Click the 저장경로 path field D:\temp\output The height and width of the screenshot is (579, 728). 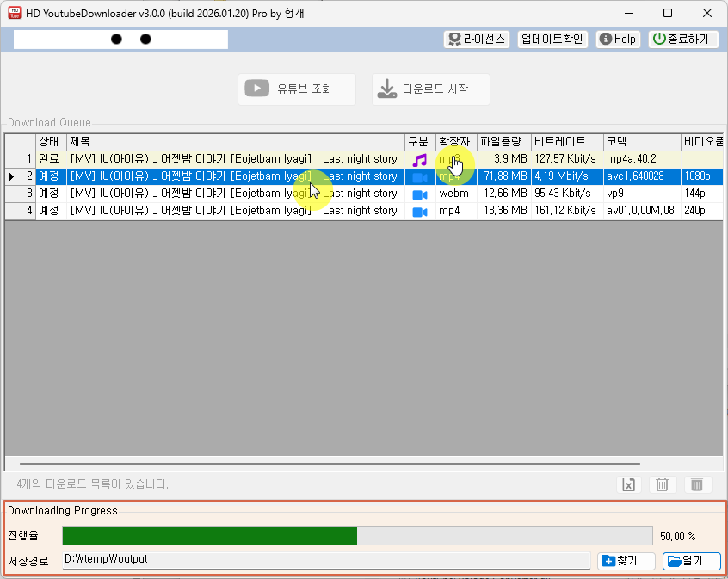[326, 560]
